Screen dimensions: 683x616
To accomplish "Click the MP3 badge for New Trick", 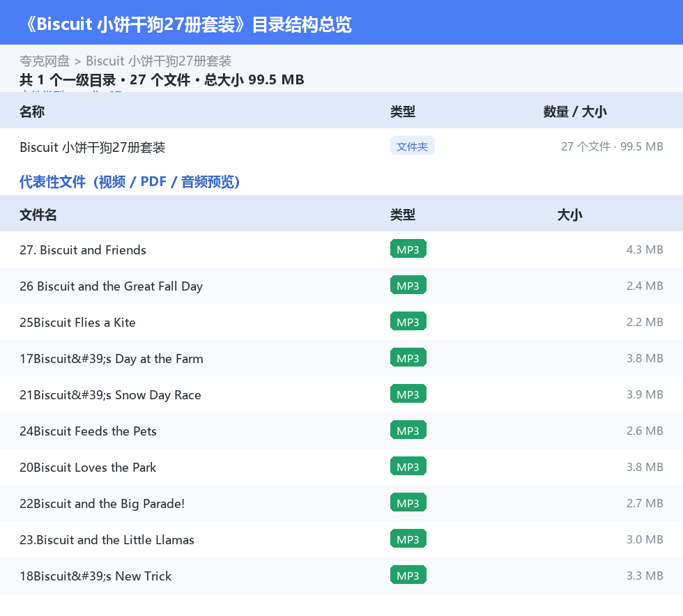I will (408, 575).
